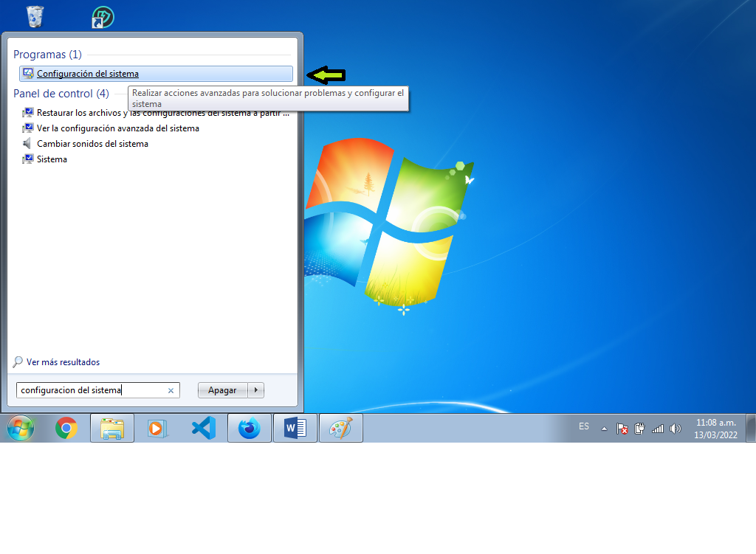Click the Ver la configuración avanzada icon
756x554 pixels.
(28, 128)
